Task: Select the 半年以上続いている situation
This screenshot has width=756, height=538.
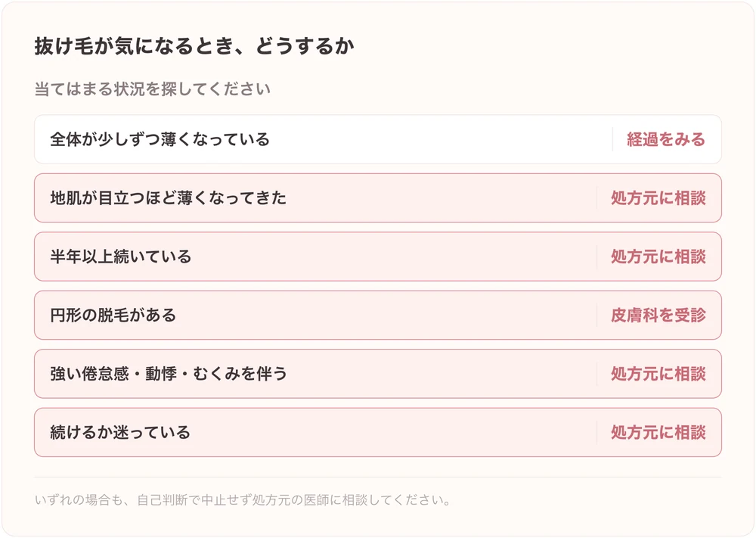Action: click(120, 257)
